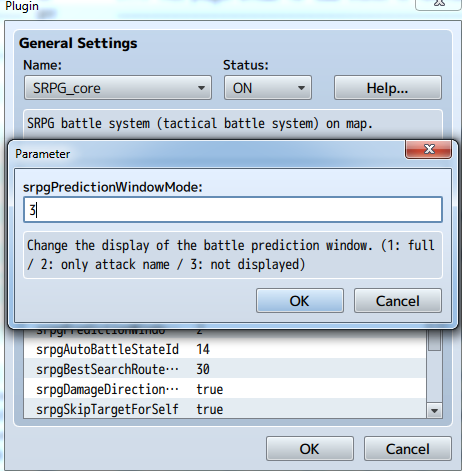This screenshot has height=471, width=462.
Task: Open the plugin Help dialog
Action: pos(388,88)
